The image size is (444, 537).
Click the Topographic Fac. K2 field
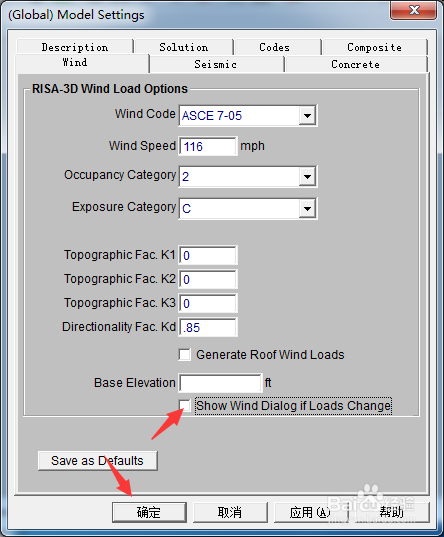coord(208,279)
